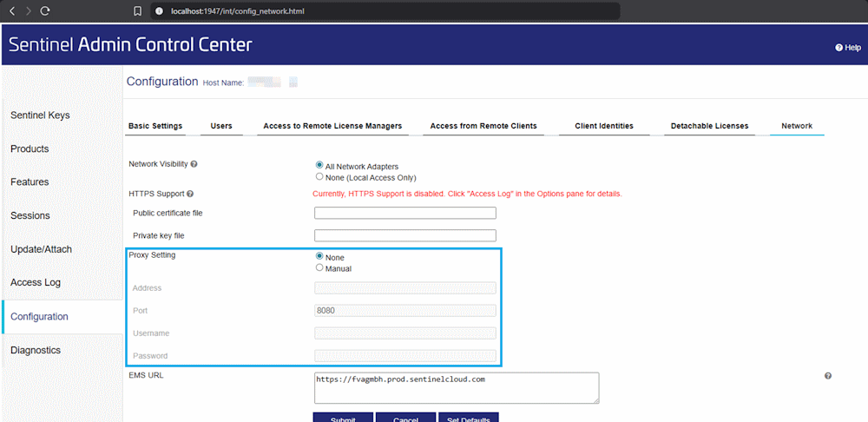Screen dimensions: 868x422
Task: Click the browser reload icon
Action: 45,11
